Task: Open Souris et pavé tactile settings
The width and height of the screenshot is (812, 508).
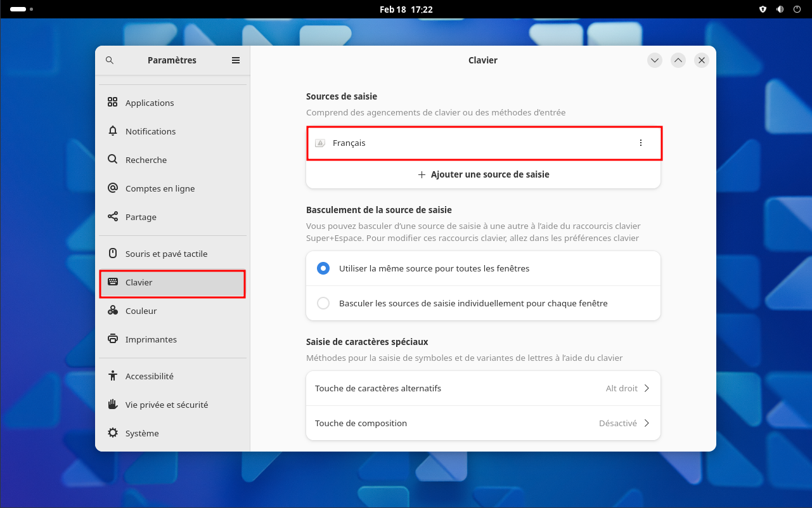Action: point(166,254)
